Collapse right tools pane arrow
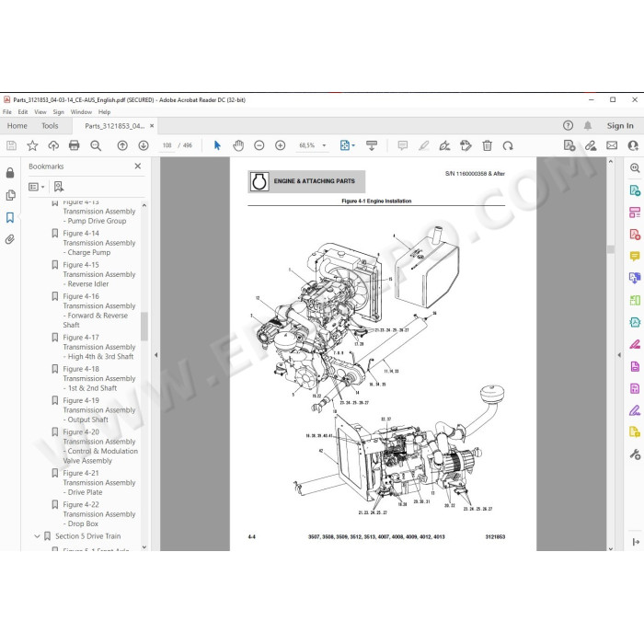The height and width of the screenshot is (644, 644). [619, 355]
